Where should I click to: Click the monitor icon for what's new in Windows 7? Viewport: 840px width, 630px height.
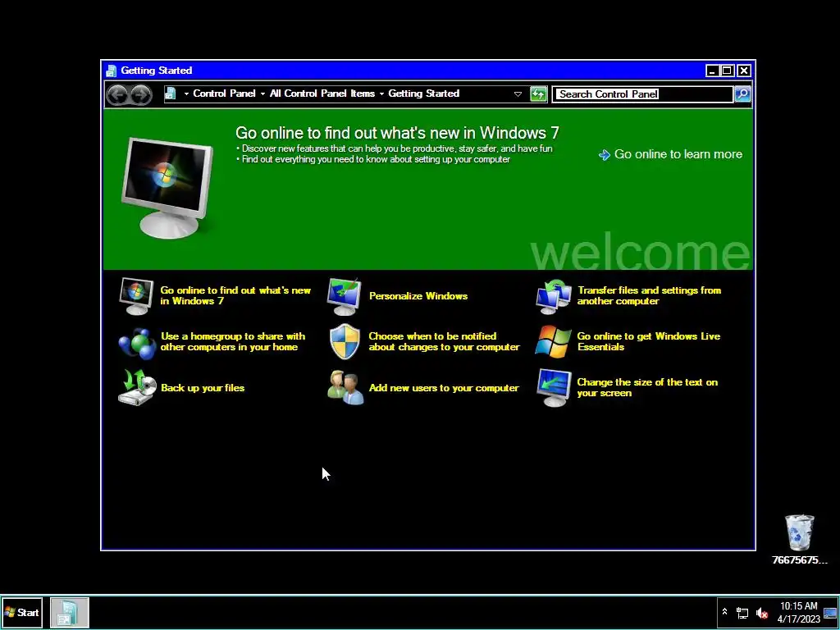pyautogui.click(x=136, y=295)
